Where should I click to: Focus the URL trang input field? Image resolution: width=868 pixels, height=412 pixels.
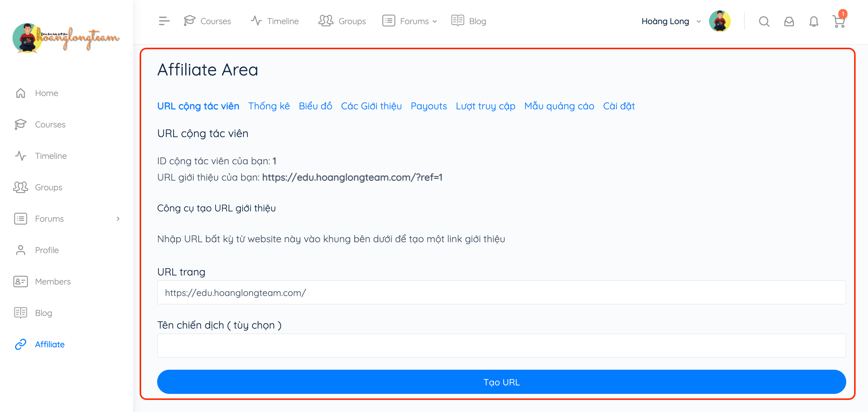click(x=501, y=292)
